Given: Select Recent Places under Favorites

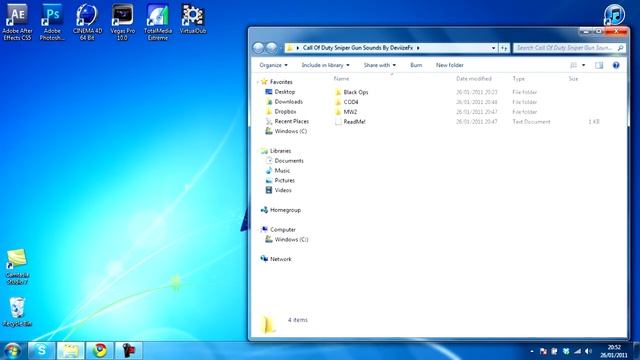Looking at the screenshot, I should 287,121.
